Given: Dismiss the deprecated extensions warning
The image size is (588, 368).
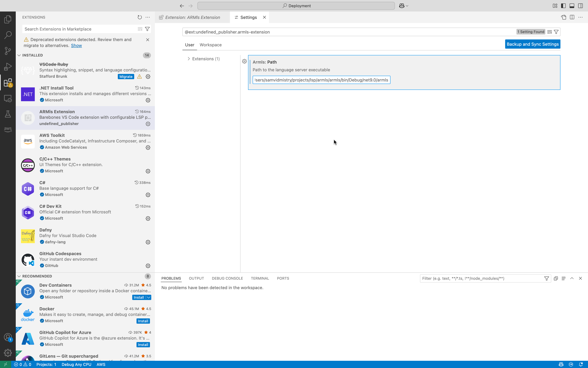Looking at the screenshot, I should 147,40.
